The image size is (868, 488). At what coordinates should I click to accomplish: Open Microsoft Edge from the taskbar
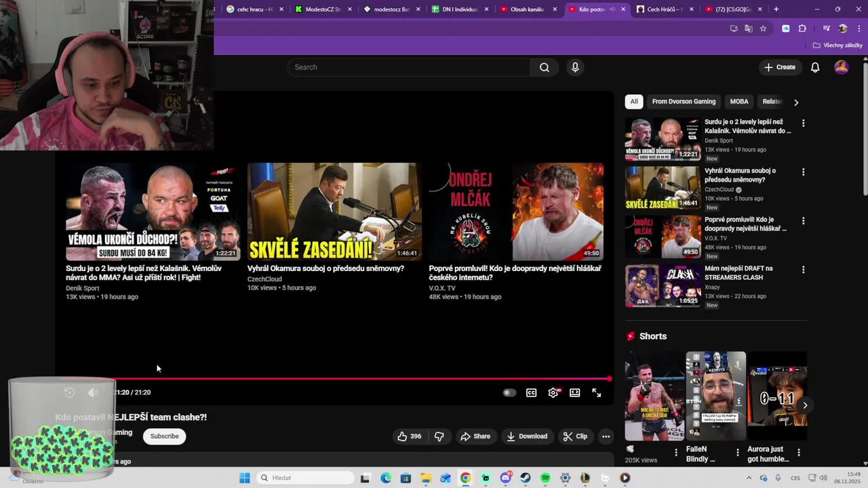point(386,478)
